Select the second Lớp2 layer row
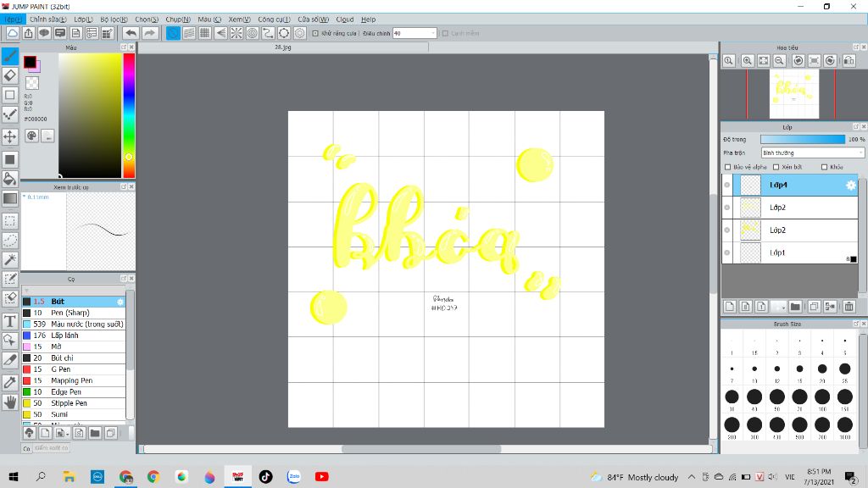 click(790, 230)
